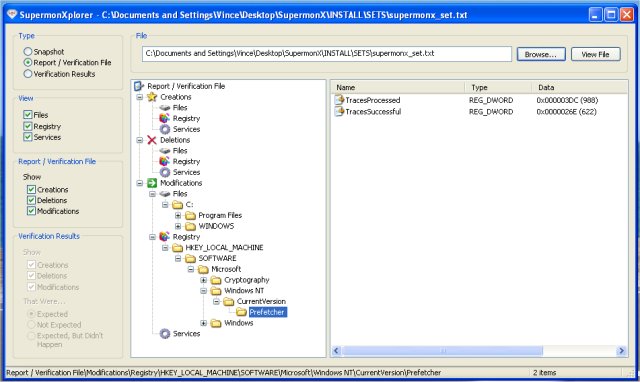Click the Services gear icon under Modifications
640x382 pixels.
pos(165,333)
